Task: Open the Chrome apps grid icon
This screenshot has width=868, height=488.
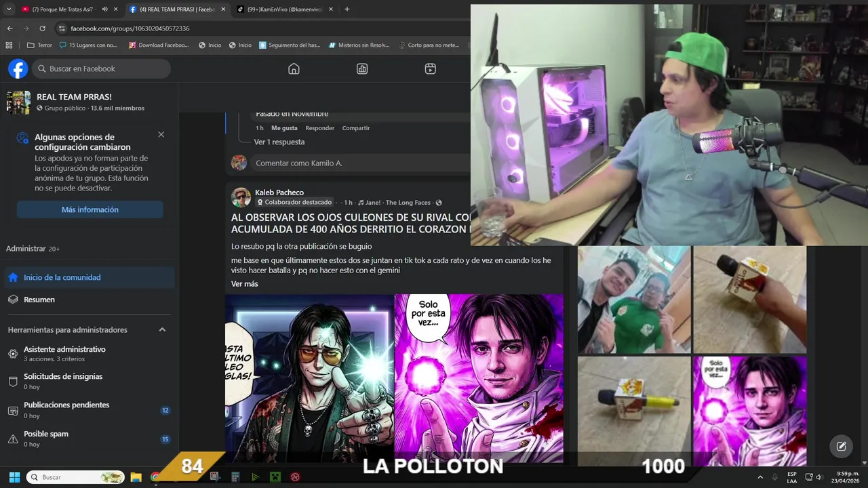Action: pos(9,45)
